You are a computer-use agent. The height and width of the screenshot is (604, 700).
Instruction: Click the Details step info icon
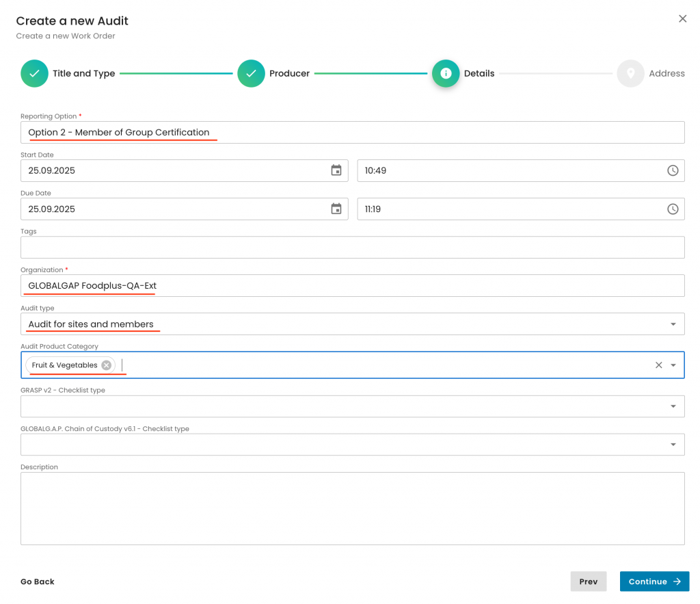pyautogui.click(x=446, y=73)
